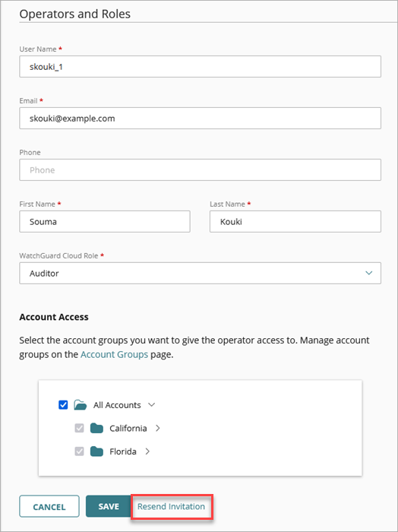This screenshot has height=532, width=398.
Task: Click the Operators and Roles heading
Action: coord(75,14)
